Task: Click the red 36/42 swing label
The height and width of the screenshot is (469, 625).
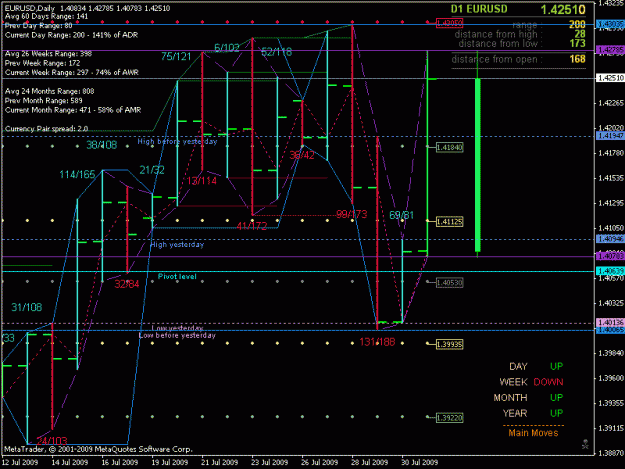Action: [x=302, y=155]
